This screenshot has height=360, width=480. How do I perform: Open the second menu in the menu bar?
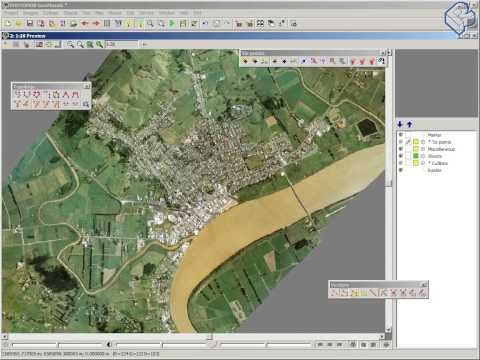click(x=31, y=13)
